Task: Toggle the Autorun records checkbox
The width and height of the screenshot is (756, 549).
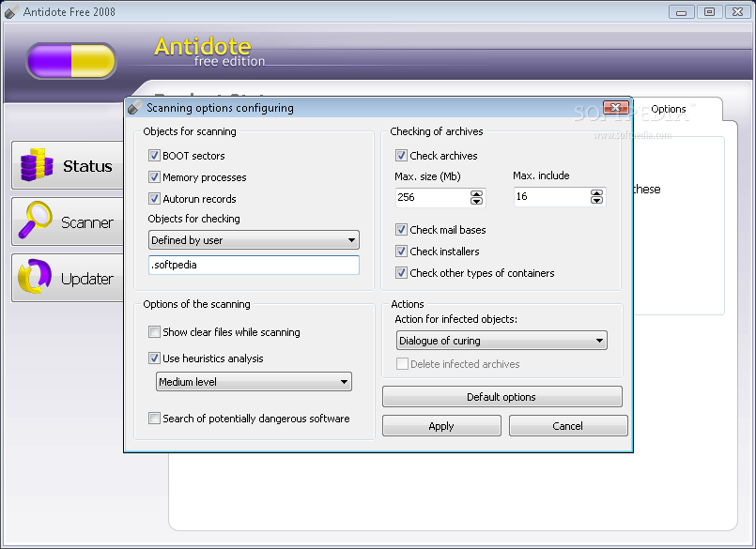Action: (154, 199)
